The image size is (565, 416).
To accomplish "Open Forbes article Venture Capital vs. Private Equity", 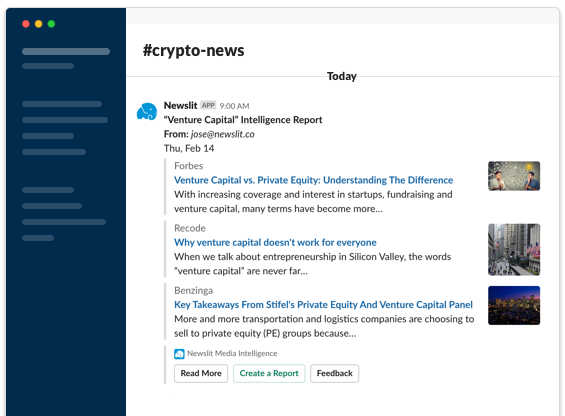I will [x=313, y=180].
